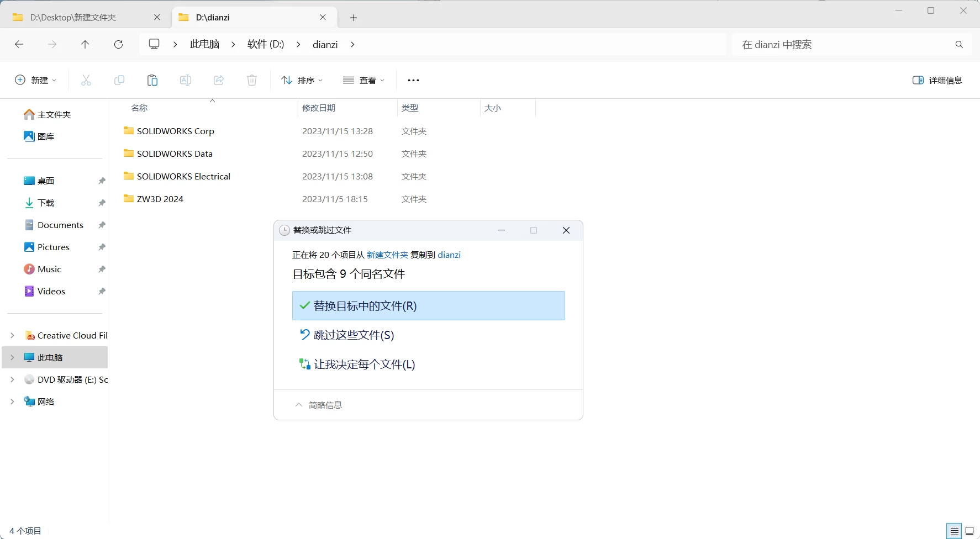Select the SOLIDWORKS Electrical folder
Image resolution: width=980 pixels, height=539 pixels.
[x=183, y=176]
